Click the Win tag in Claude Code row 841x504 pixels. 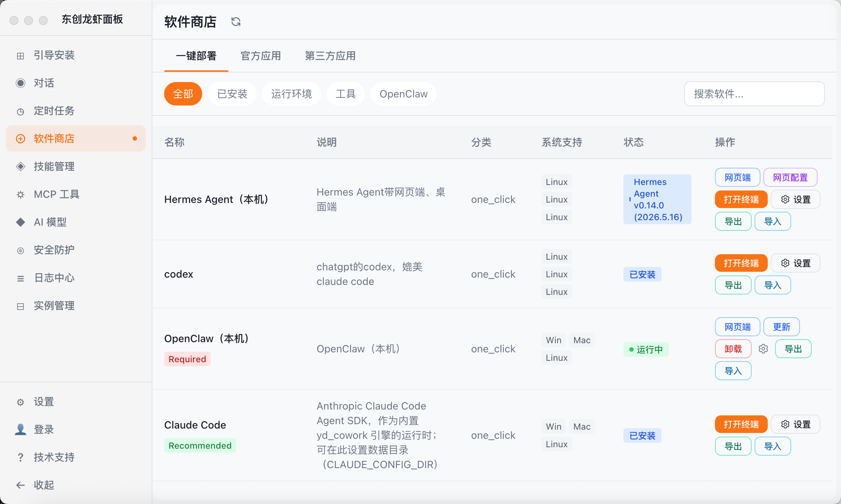(554, 427)
